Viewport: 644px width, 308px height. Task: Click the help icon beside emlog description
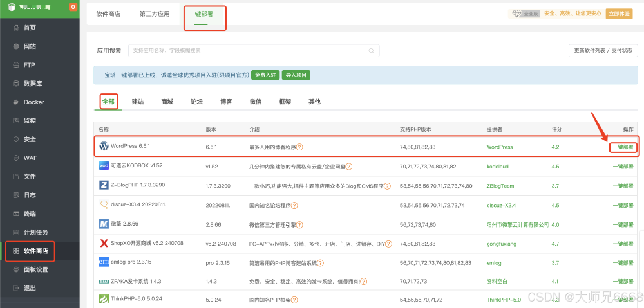pyautogui.click(x=320, y=263)
